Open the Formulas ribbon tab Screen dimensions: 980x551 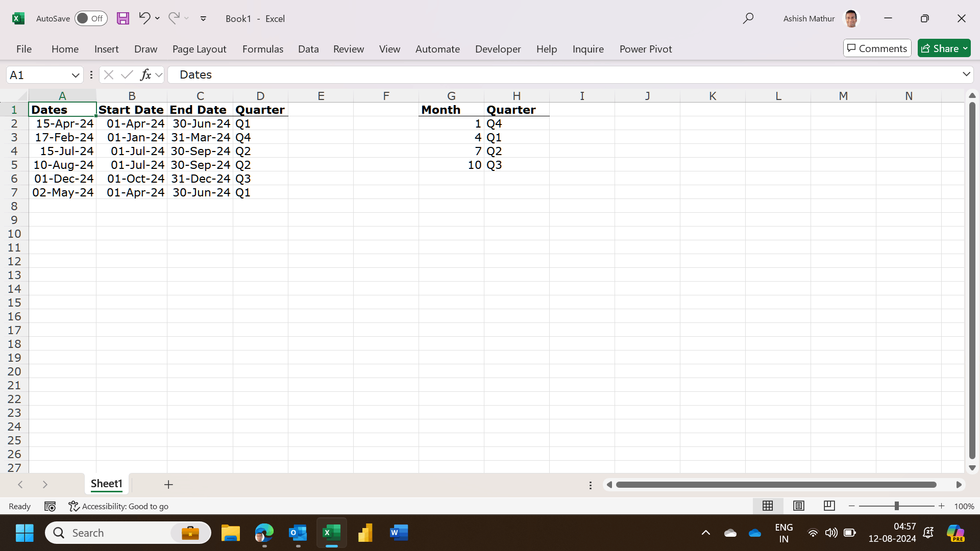[x=263, y=49]
